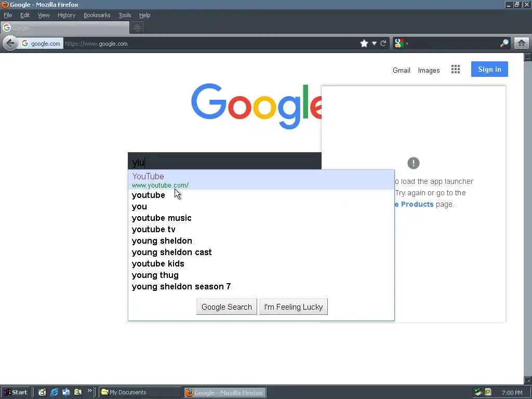The height and width of the screenshot is (399, 532).
Task: Choose the "you" suggestion
Action: (261, 207)
